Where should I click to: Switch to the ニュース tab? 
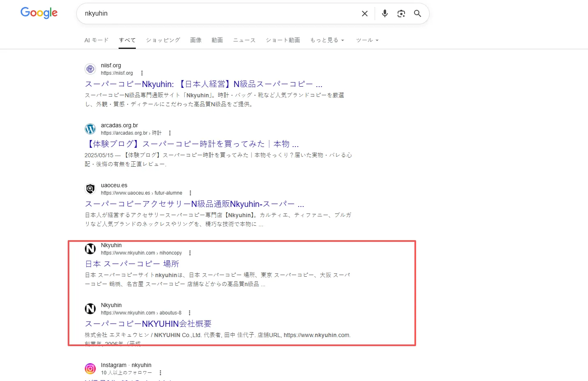[x=244, y=40]
